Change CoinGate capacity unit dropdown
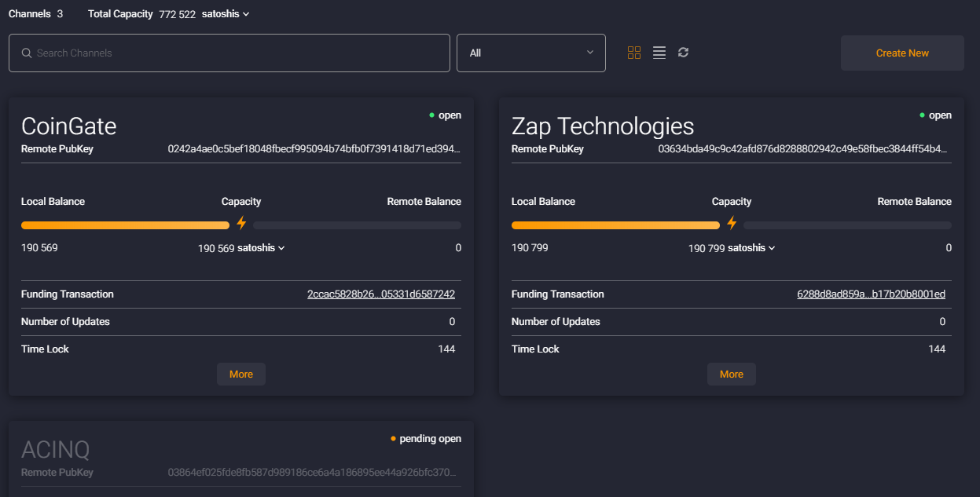Image resolution: width=980 pixels, height=497 pixels. click(261, 248)
